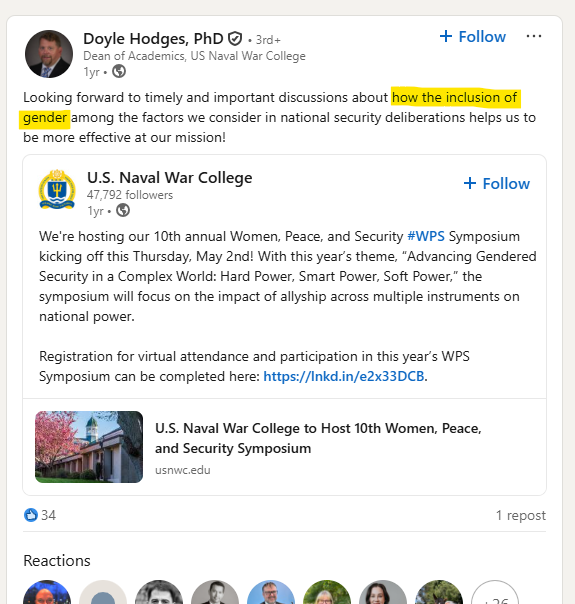575x604 pixels.
Task: Open the U.S. Naval War College page name
Action: point(170,178)
